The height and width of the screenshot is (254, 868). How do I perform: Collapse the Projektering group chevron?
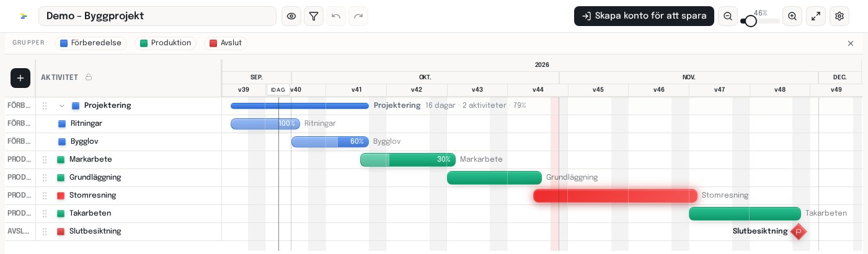point(62,106)
